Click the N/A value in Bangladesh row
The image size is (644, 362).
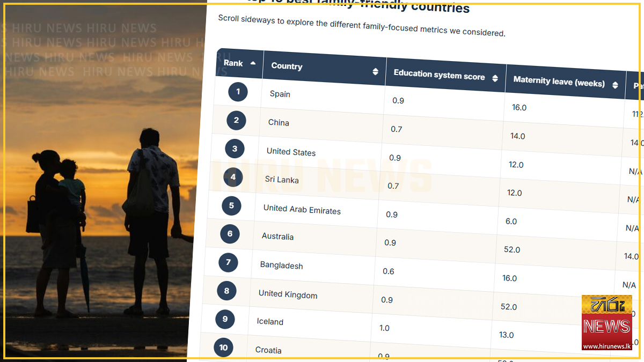click(630, 285)
